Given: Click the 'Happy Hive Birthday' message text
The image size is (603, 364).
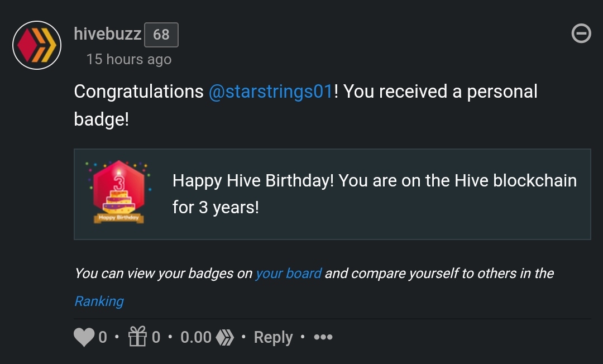Looking at the screenshot, I should (x=375, y=194).
